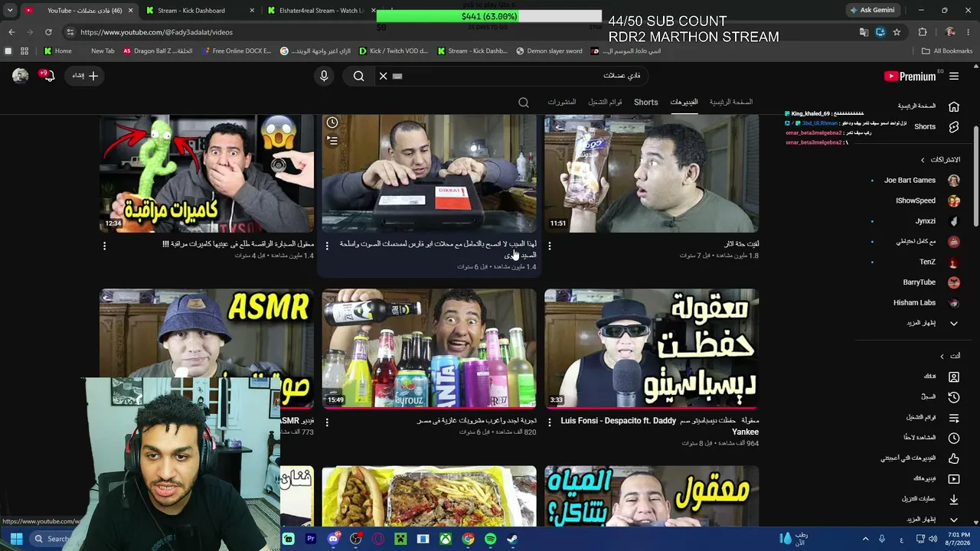
Task: Click the browser address bar URL
Action: point(156,32)
